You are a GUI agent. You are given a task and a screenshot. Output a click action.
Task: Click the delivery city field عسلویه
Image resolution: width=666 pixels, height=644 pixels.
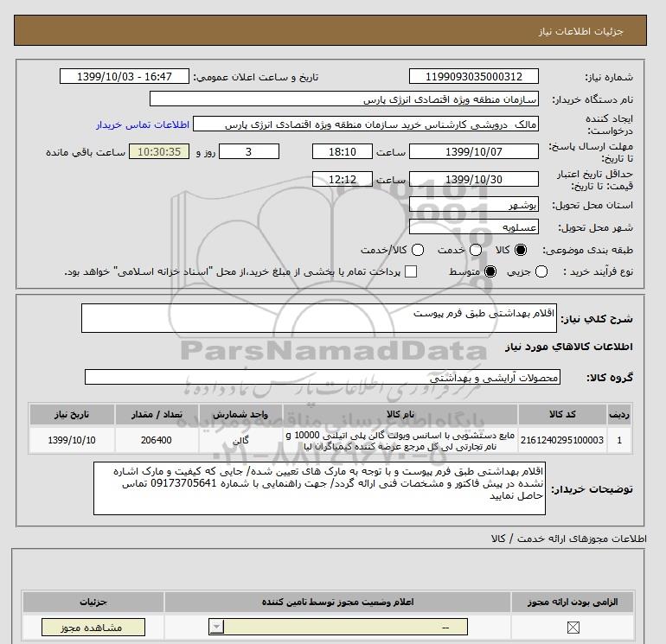point(474,227)
